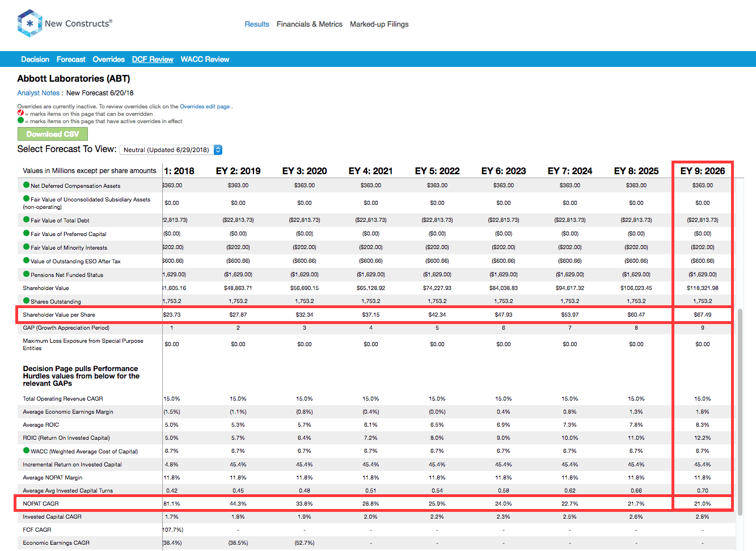Click the green active-override legend icon
756x551 pixels.
[x=20, y=120]
